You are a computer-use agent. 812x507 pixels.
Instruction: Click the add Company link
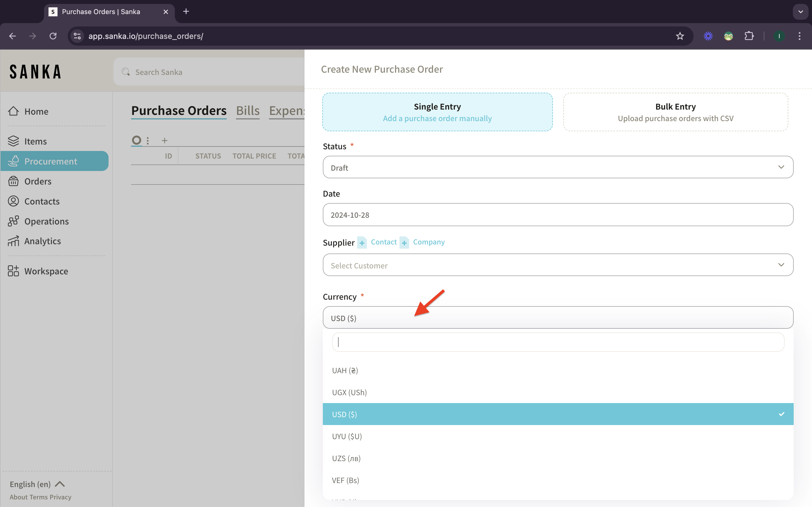point(429,242)
